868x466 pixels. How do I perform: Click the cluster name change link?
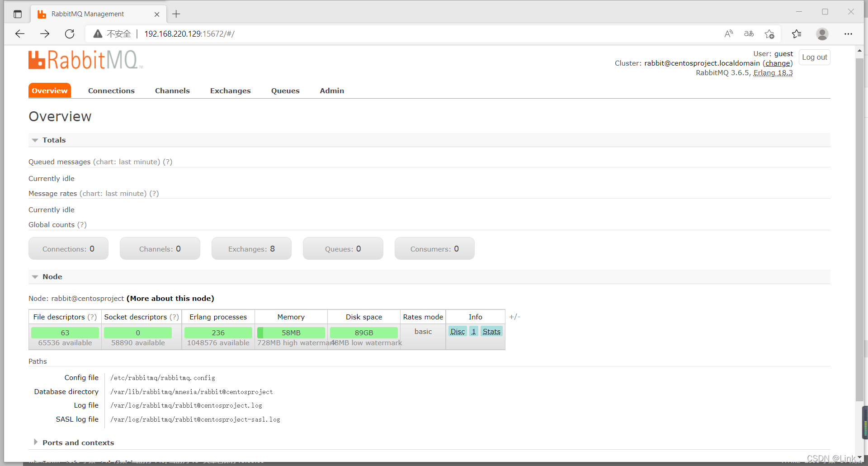click(778, 63)
